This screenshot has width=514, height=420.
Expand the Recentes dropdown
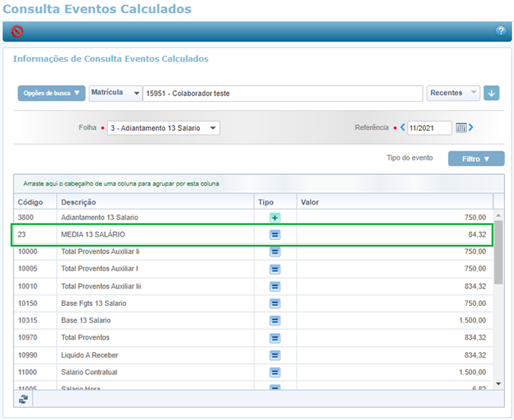tap(453, 93)
